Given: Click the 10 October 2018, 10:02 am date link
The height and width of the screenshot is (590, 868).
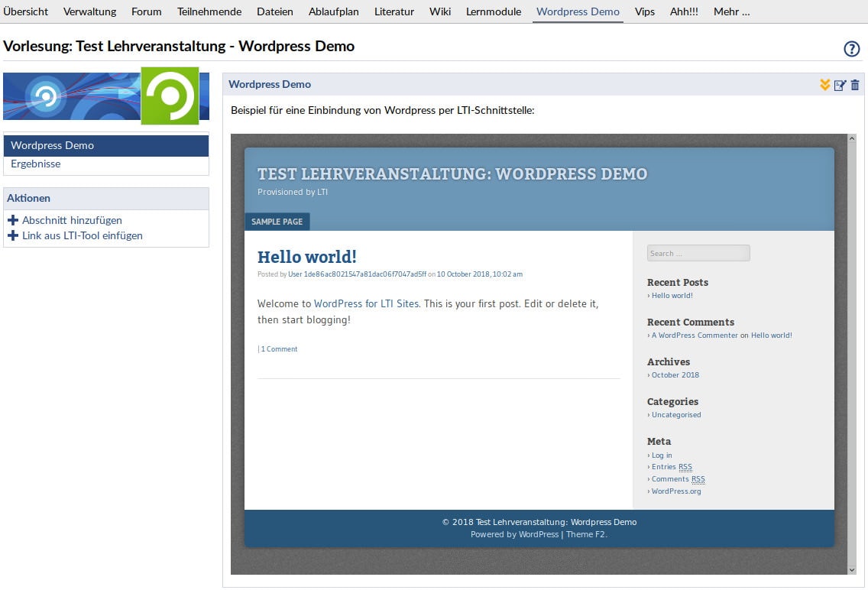Looking at the screenshot, I should (479, 274).
